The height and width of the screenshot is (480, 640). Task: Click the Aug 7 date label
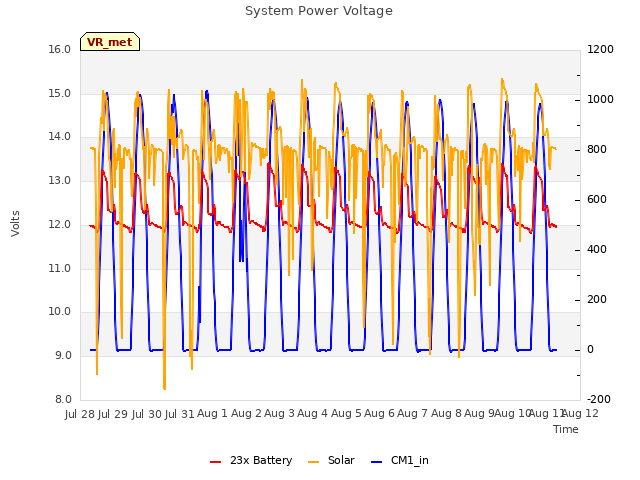pos(413,414)
